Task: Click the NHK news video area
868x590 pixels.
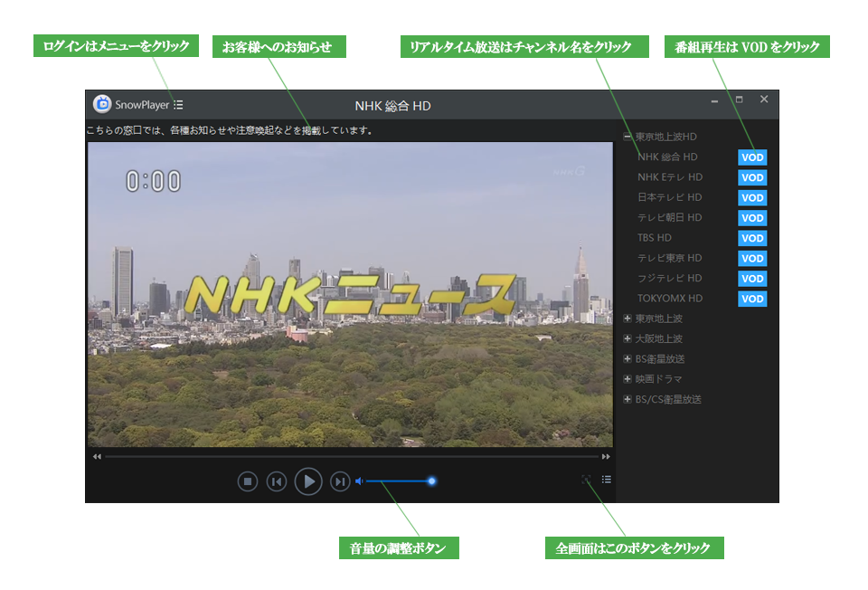Action: [x=350, y=294]
